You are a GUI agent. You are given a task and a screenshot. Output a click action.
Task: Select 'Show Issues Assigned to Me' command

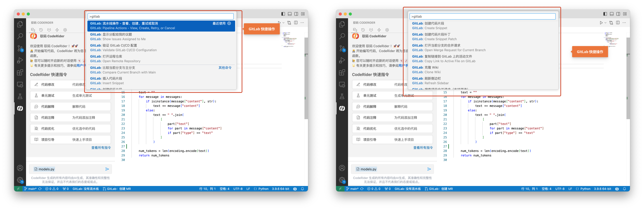coord(161,37)
